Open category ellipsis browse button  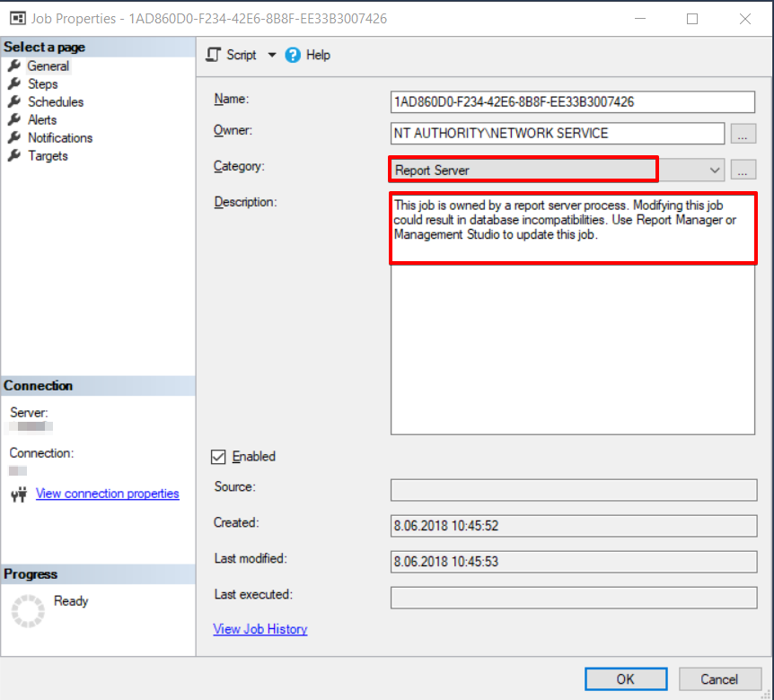[x=743, y=170]
